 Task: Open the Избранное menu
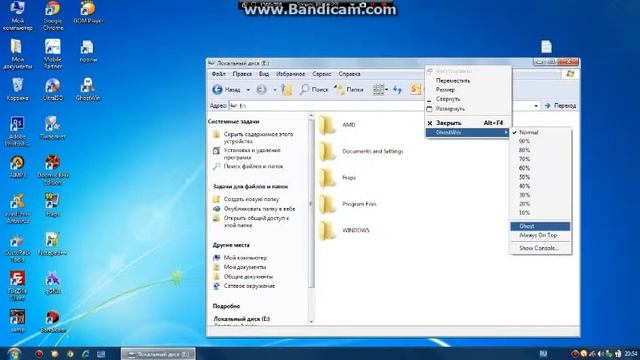click(x=291, y=74)
